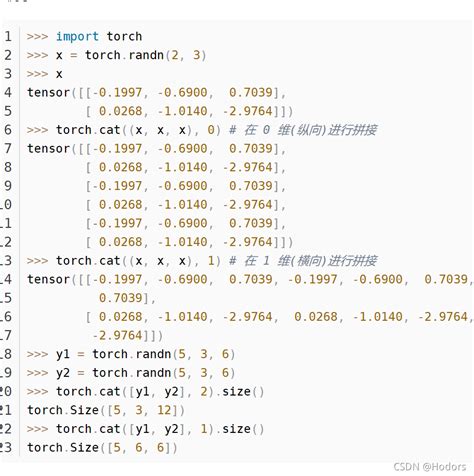The height and width of the screenshot is (476, 474).
Task: Click 'torch.Size([5, 3, 12])' output
Action: pos(106,410)
